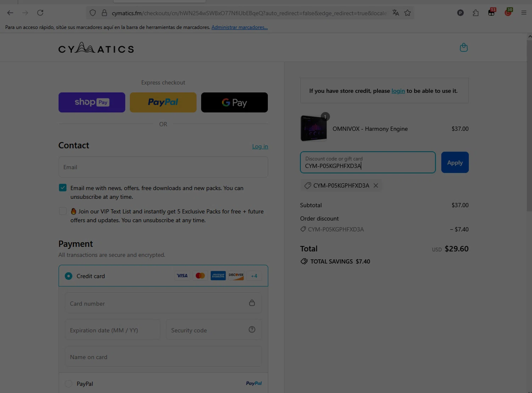Translate this page via address bar icon
Image resolution: width=532 pixels, height=393 pixels.
[396, 13]
